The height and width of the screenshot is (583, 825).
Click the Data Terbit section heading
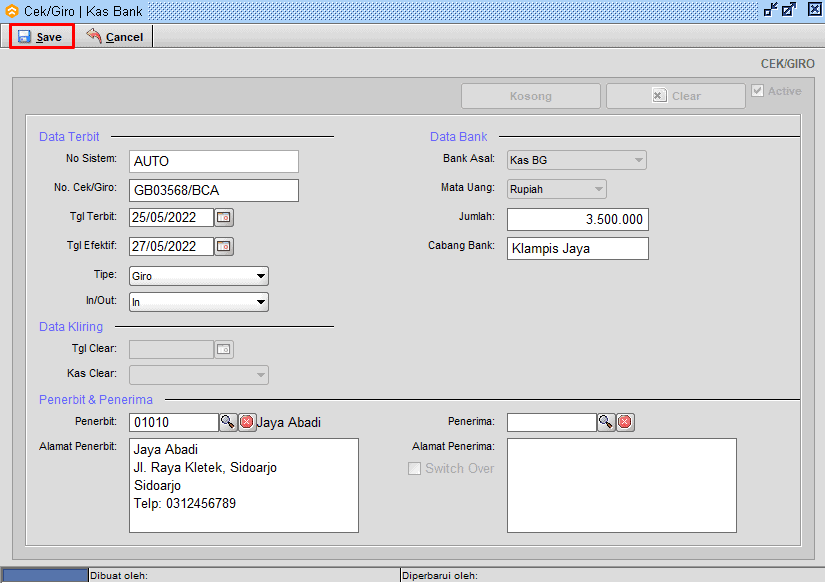tap(69, 137)
